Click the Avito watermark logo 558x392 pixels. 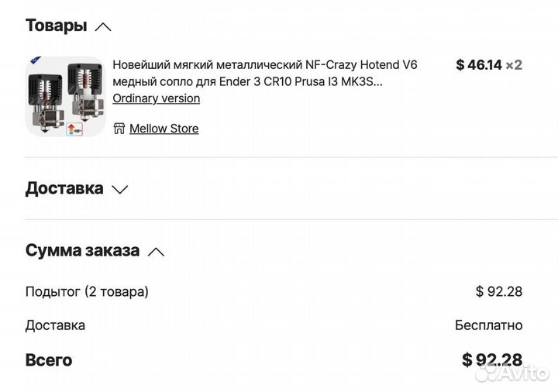pos(512,373)
